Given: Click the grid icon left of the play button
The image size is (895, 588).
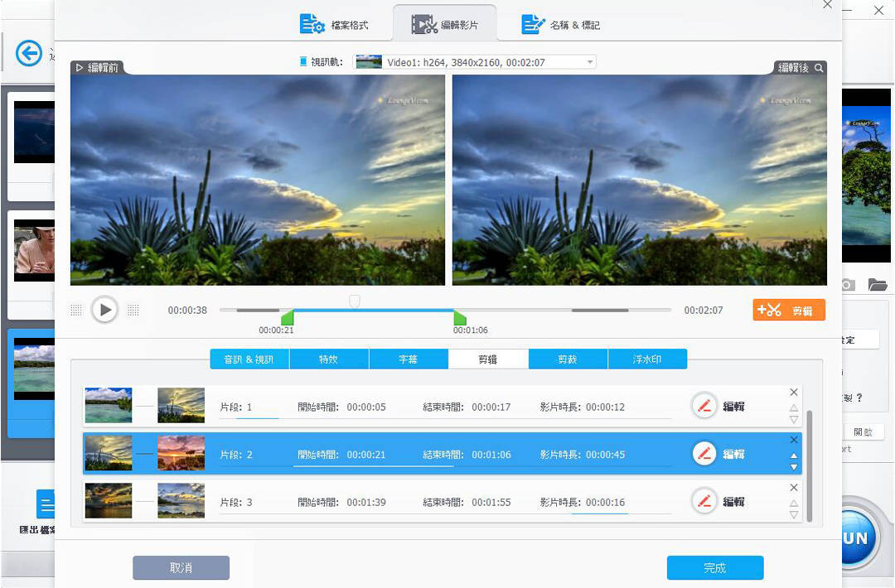Looking at the screenshot, I should pyautogui.click(x=75, y=310).
